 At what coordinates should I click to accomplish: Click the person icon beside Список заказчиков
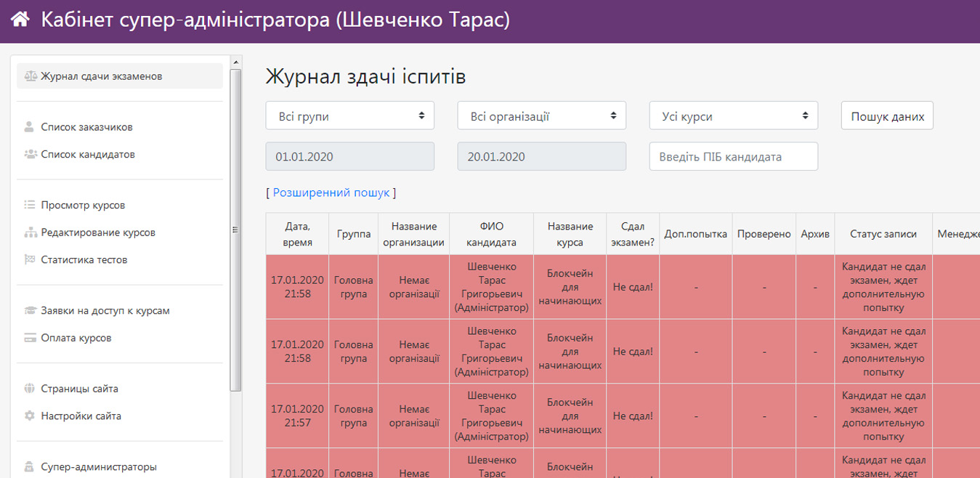(x=30, y=127)
